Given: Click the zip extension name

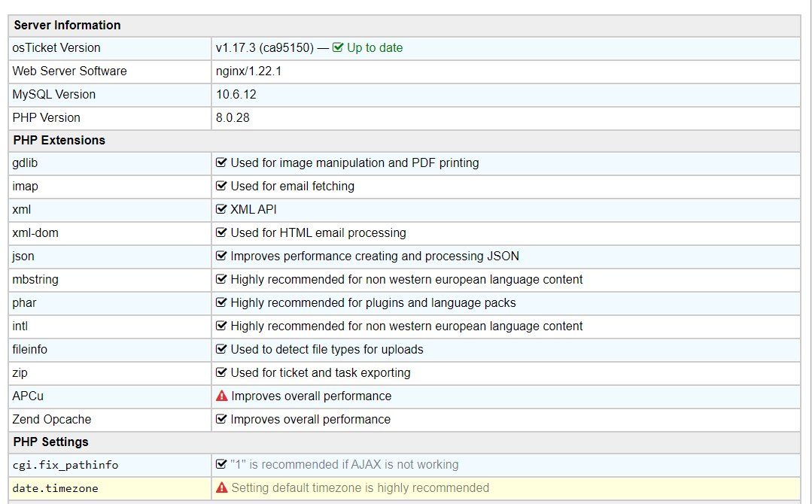Looking at the screenshot, I should [20, 372].
